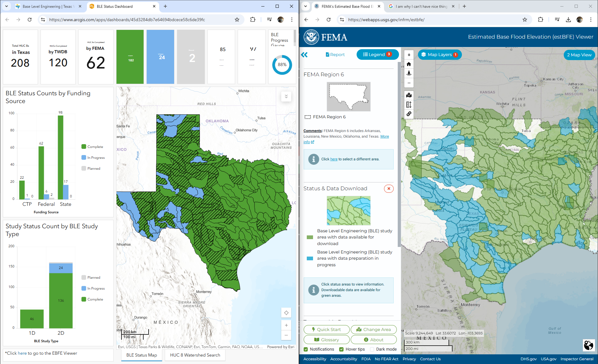Click the green Complete legend swatch
Viewport: 598px width, 364px height.
(84, 147)
